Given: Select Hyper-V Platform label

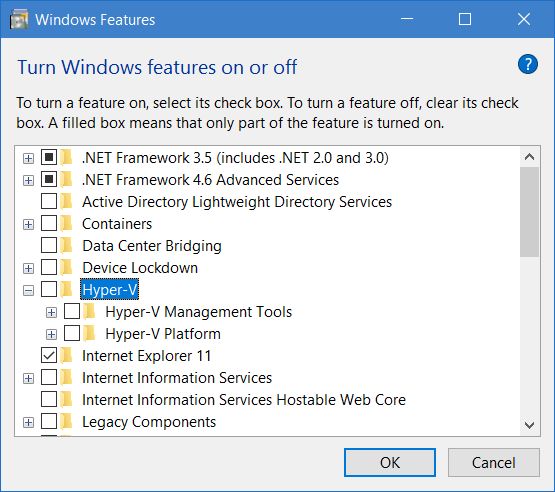Looking at the screenshot, I should pyautogui.click(x=163, y=334).
